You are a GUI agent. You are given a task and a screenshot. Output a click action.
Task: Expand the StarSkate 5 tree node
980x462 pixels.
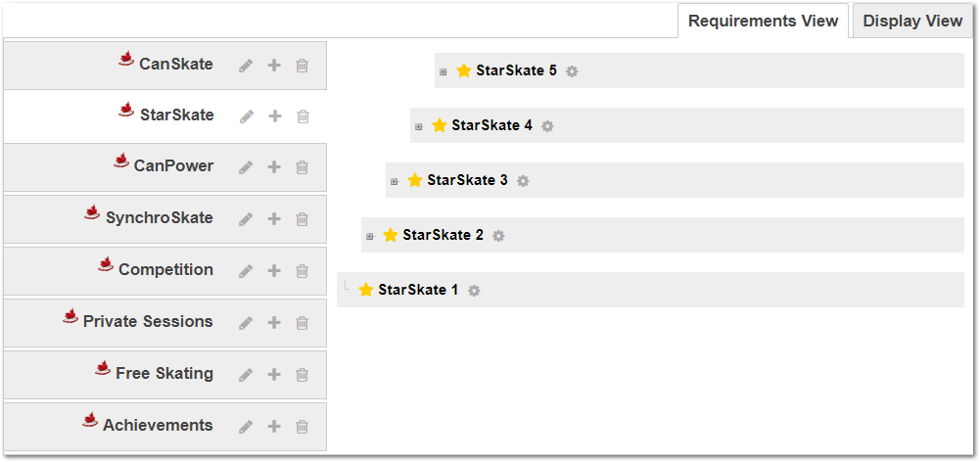click(x=443, y=71)
